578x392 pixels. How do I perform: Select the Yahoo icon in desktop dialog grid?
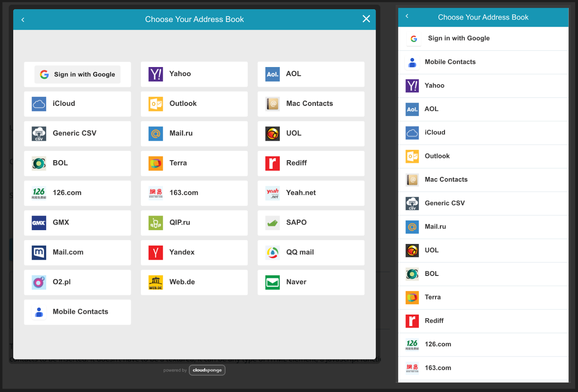[x=156, y=74]
